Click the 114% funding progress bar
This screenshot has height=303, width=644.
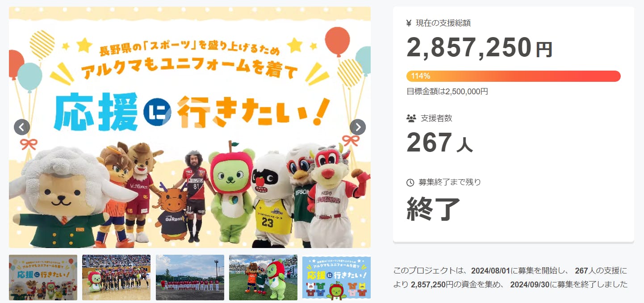pos(514,76)
